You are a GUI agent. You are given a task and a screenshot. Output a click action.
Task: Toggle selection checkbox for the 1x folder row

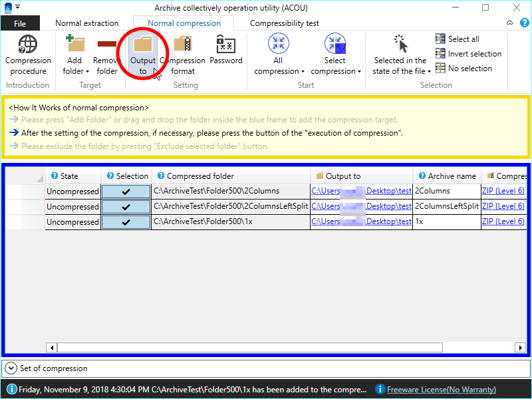coord(126,222)
